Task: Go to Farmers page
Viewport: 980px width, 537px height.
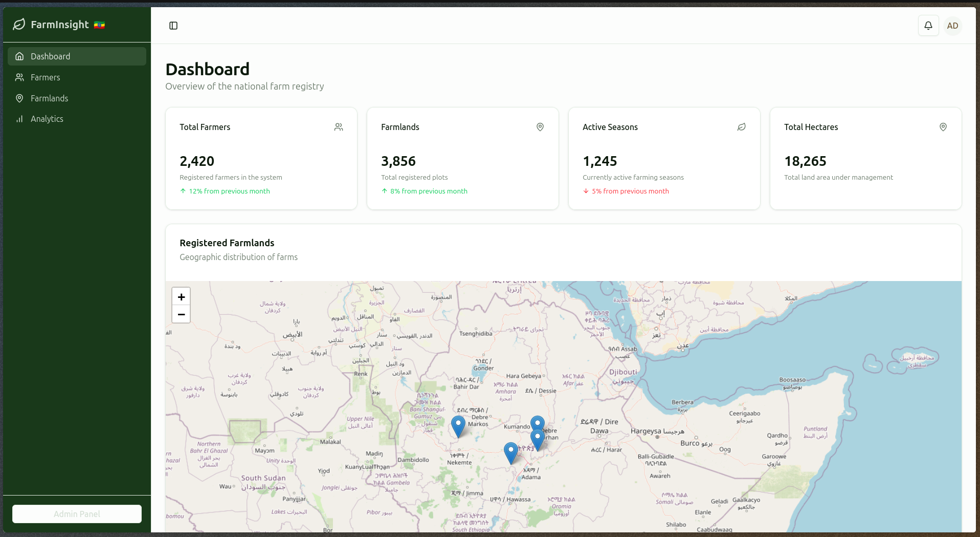Action: click(x=77, y=77)
